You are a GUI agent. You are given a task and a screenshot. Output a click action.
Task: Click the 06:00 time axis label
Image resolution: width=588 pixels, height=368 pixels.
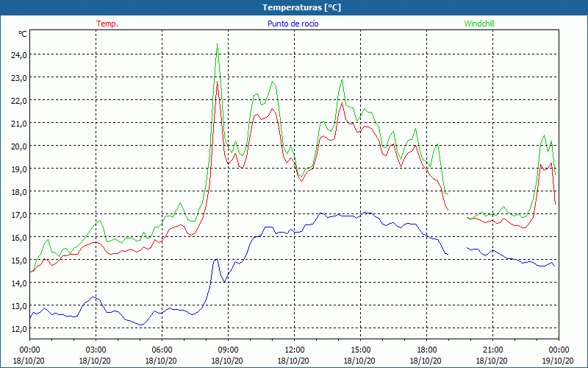tap(162, 350)
